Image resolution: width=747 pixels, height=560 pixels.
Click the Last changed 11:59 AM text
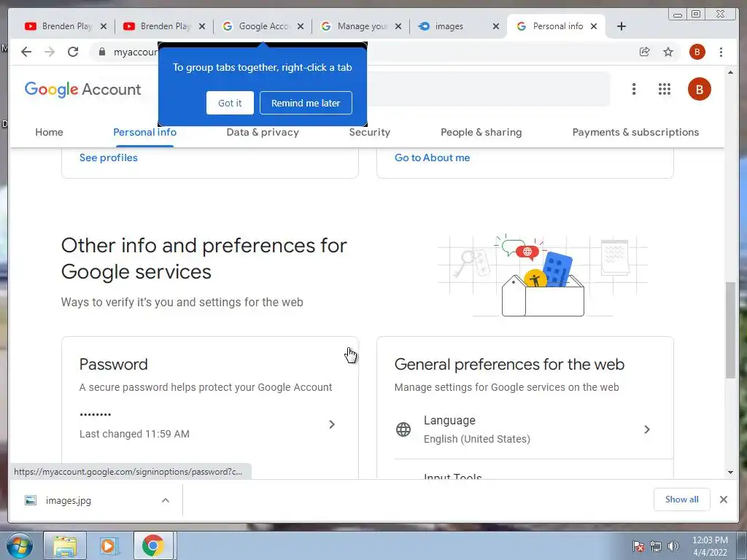click(134, 434)
